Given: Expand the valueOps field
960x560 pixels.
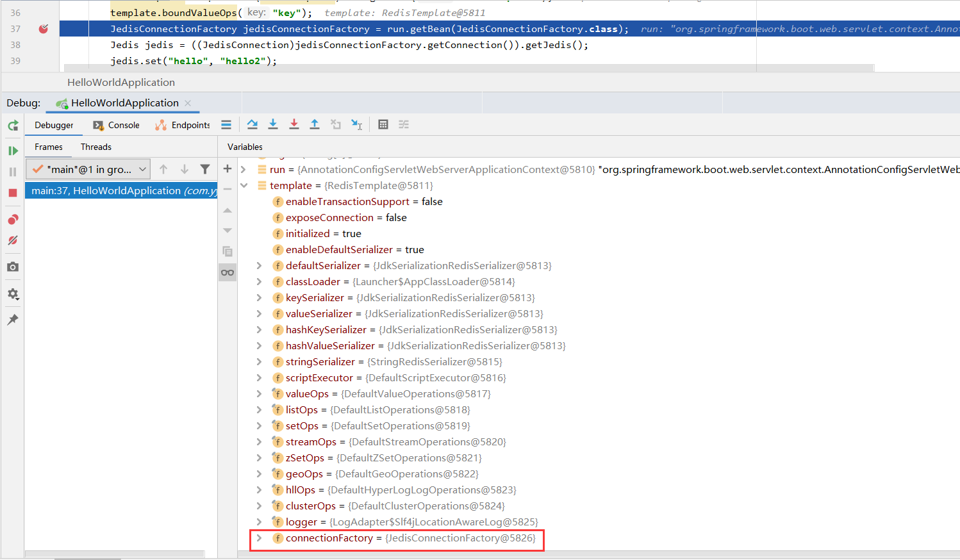Looking at the screenshot, I should point(259,394).
